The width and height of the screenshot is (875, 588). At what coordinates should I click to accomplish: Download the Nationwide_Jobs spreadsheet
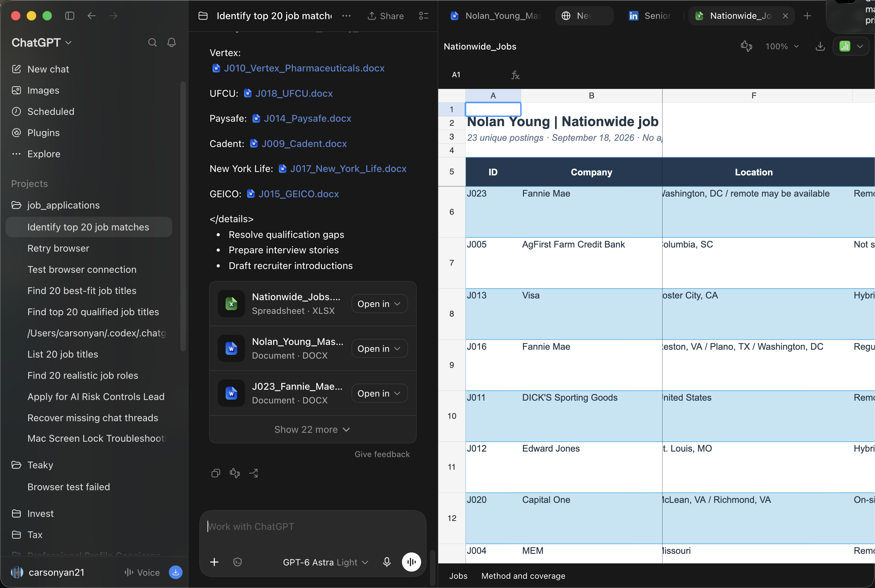820,46
